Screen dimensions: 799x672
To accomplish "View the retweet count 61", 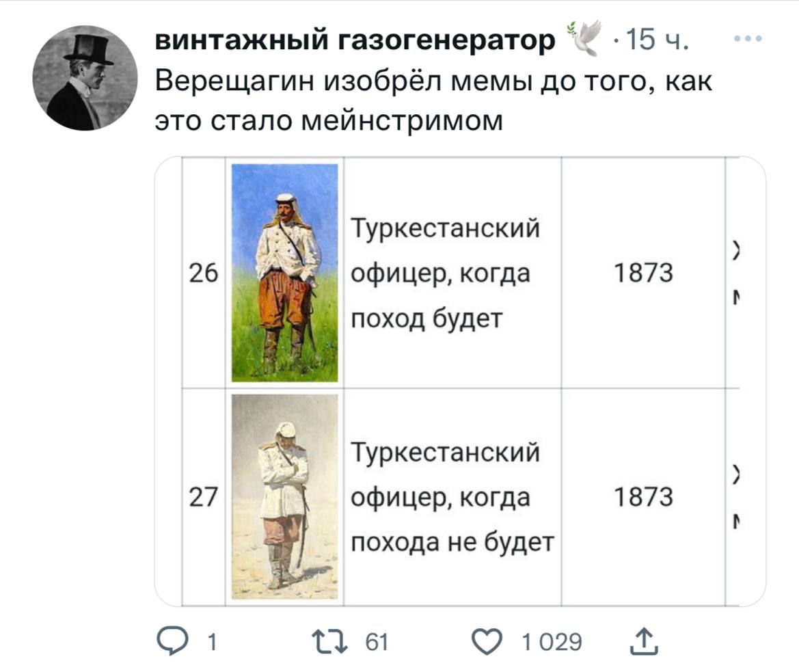I will coord(377,642).
